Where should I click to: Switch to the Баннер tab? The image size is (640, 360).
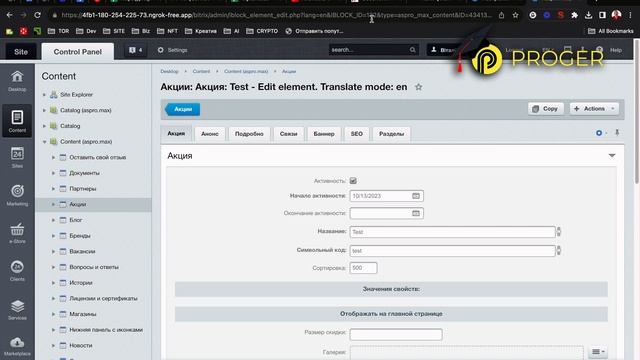[x=324, y=134]
